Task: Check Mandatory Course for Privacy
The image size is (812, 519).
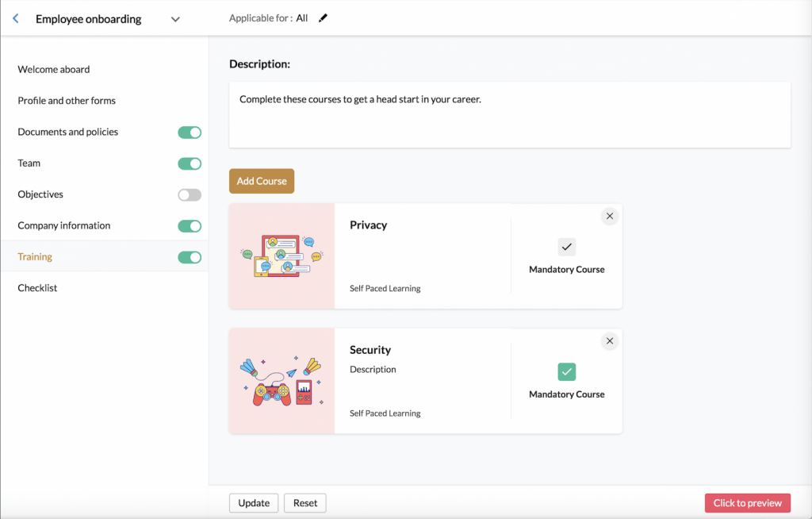Action: tap(566, 247)
